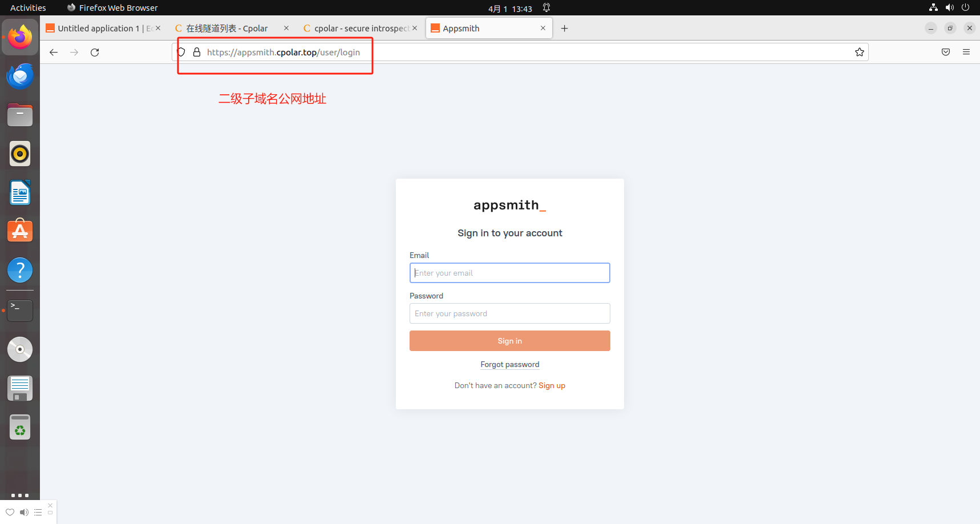The image size is (980, 524).
Task: Click the notification bell in the top bar
Action: coord(546,8)
